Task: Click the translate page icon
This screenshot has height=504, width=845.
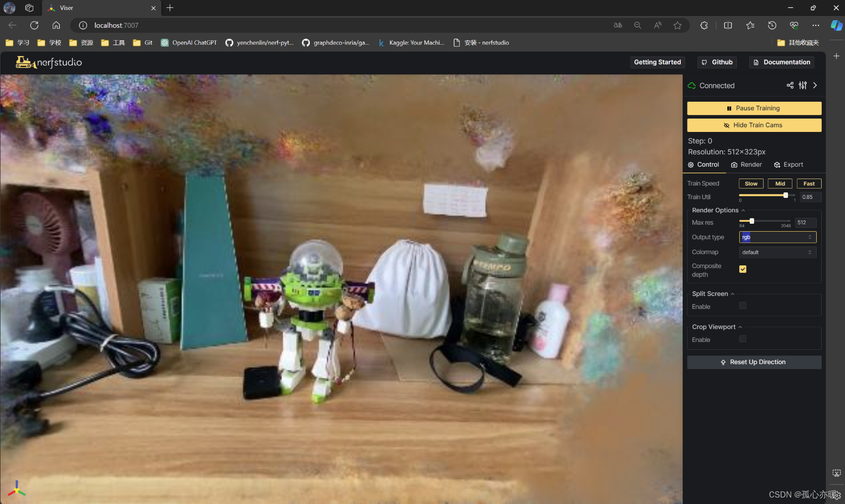Action: click(618, 25)
